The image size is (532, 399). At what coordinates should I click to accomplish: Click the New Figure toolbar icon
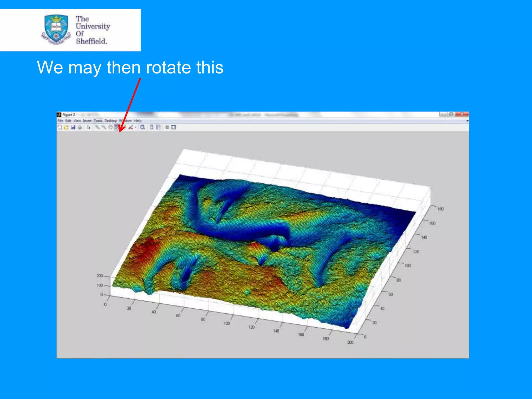(60, 127)
